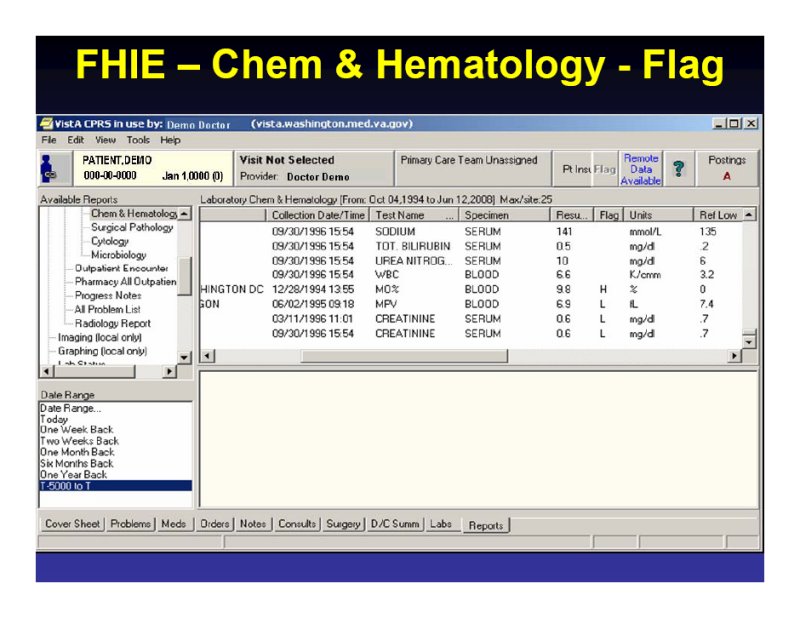Image resolution: width=800 pixels, height=618 pixels.
Task: Select Imaging (local only) item
Action: point(99,337)
